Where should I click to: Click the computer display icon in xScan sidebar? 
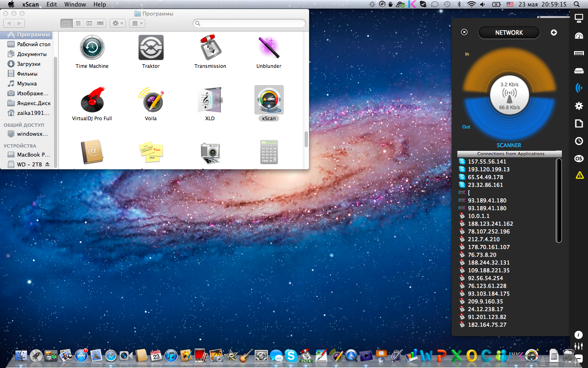point(579,18)
